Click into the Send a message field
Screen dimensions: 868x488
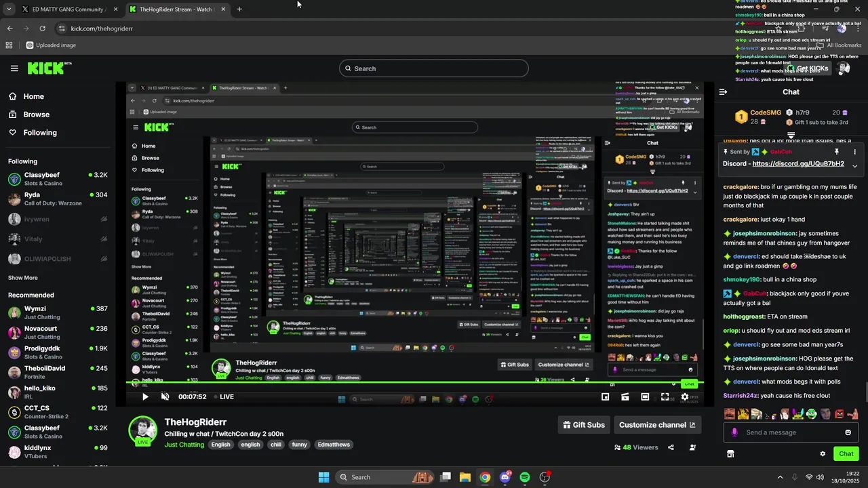tap(792, 432)
